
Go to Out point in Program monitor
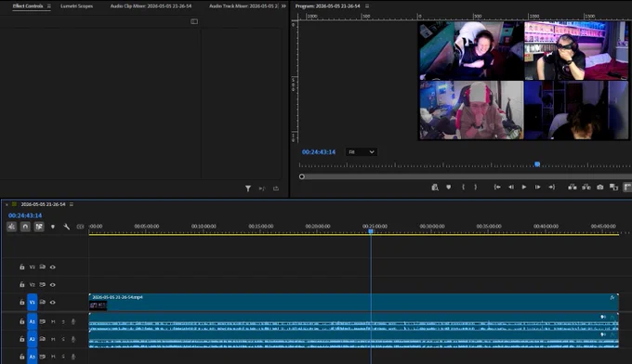click(552, 187)
